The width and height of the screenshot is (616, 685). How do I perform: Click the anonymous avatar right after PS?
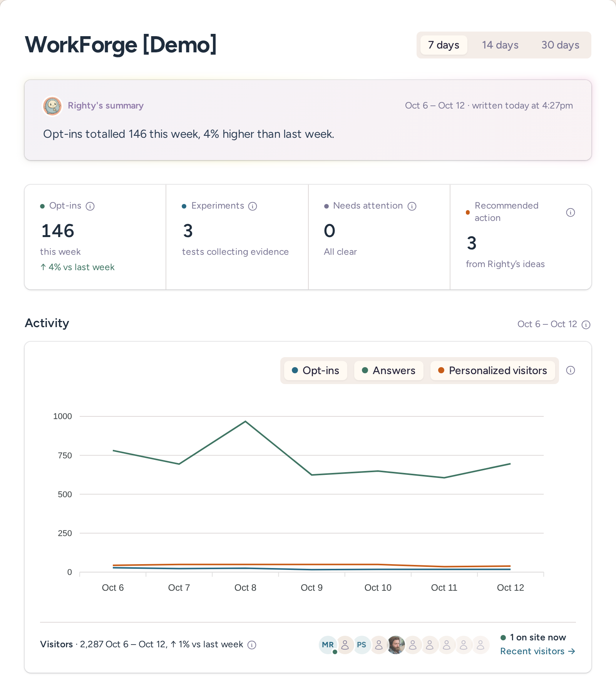point(379,645)
